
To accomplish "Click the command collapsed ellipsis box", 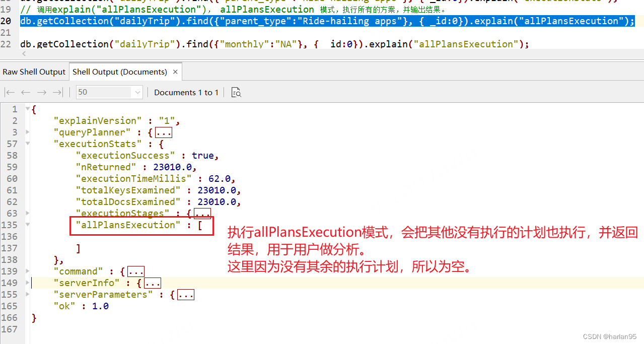I will pyautogui.click(x=136, y=271).
